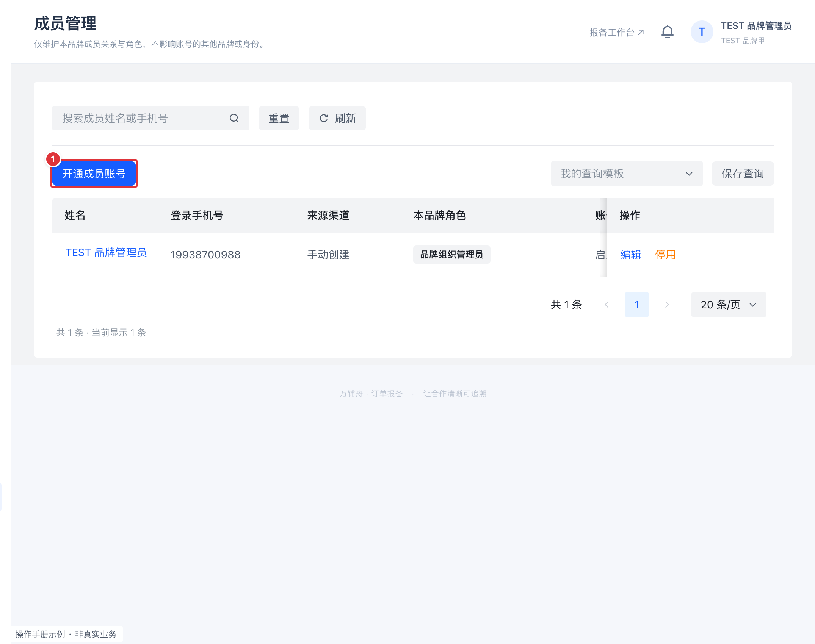Click the search magnifier icon
815x644 pixels.
tap(234, 118)
